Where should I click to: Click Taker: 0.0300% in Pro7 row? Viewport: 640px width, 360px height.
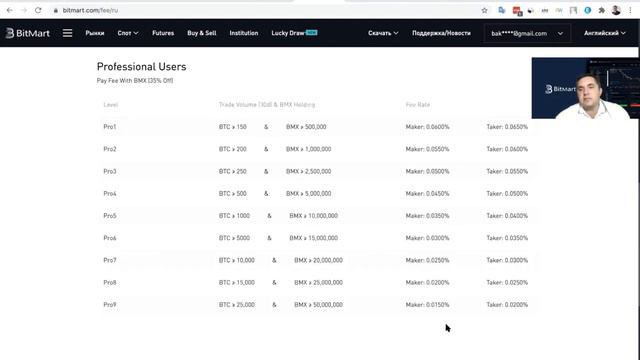(x=507, y=260)
